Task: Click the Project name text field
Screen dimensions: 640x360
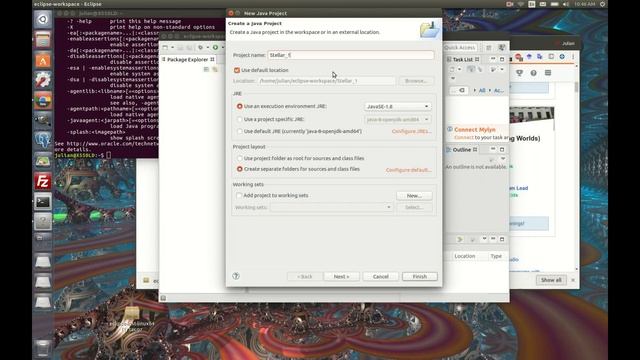Action: click(x=351, y=55)
